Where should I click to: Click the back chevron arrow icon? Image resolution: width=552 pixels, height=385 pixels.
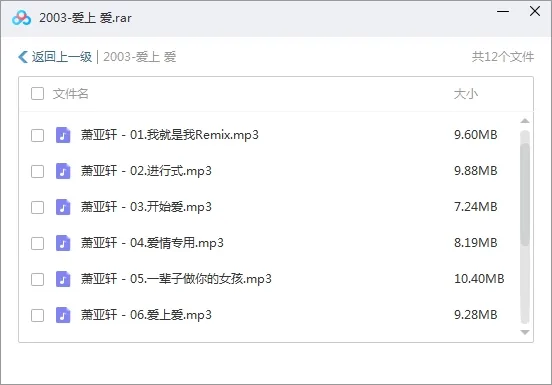tap(23, 57)
